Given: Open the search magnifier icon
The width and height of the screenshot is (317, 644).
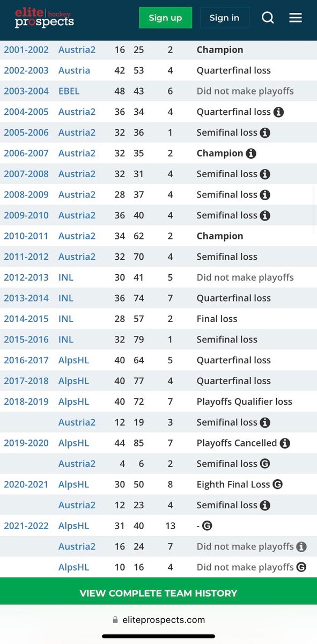Looking at the screenshot, I should 268,18.
